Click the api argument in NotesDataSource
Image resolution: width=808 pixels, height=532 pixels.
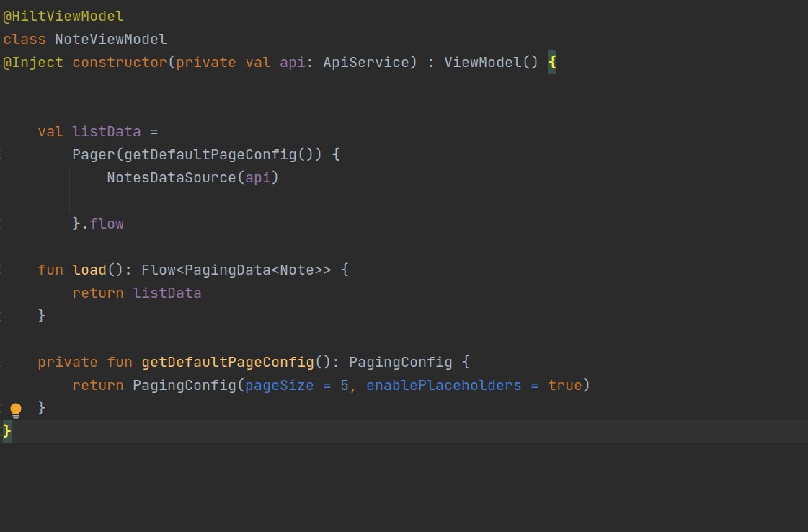(257, 178)
